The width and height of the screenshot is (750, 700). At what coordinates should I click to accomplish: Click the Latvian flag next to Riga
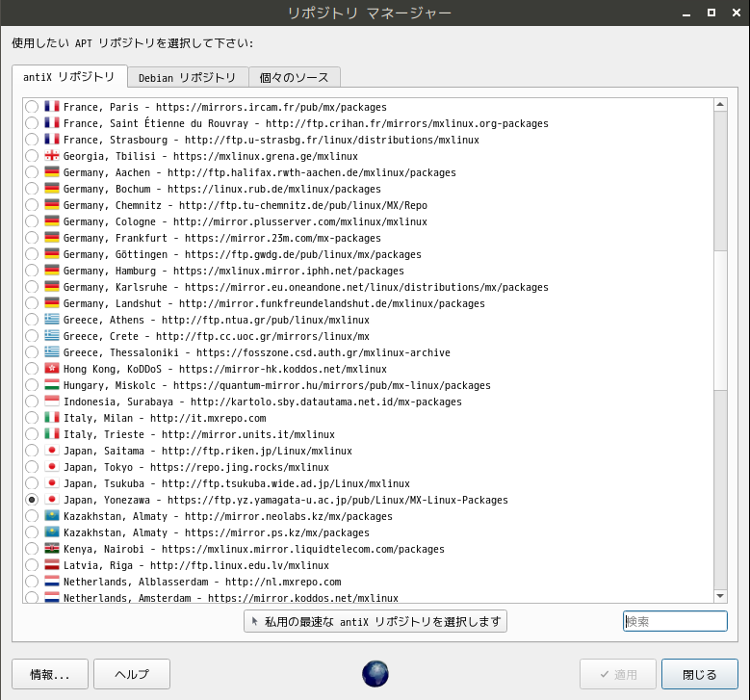coord(52,564)
